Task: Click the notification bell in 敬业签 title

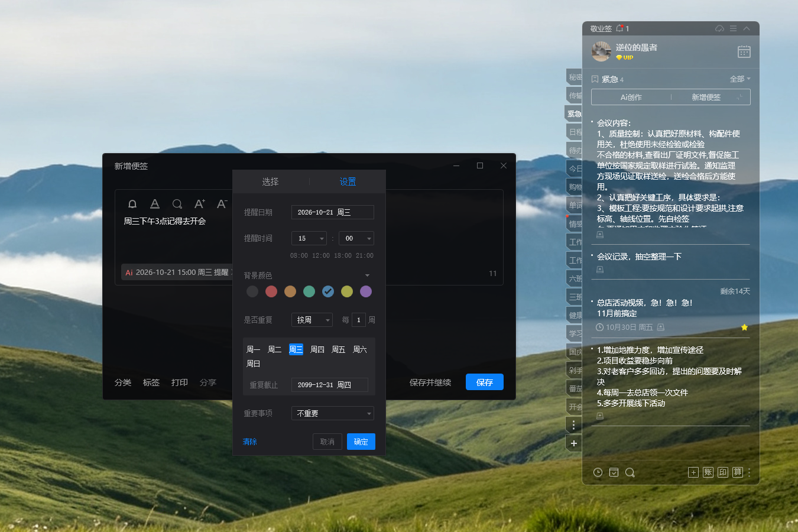Action: (619, 28)
